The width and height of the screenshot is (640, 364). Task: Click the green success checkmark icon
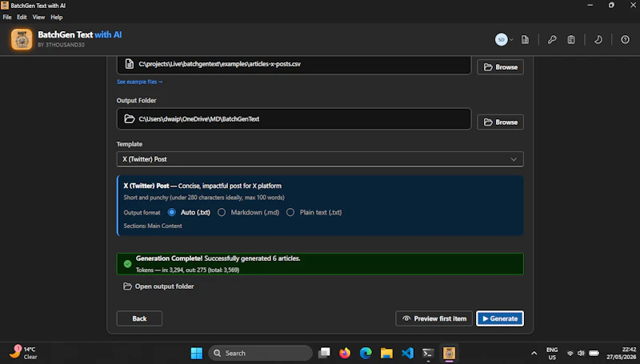coord(128,264)
